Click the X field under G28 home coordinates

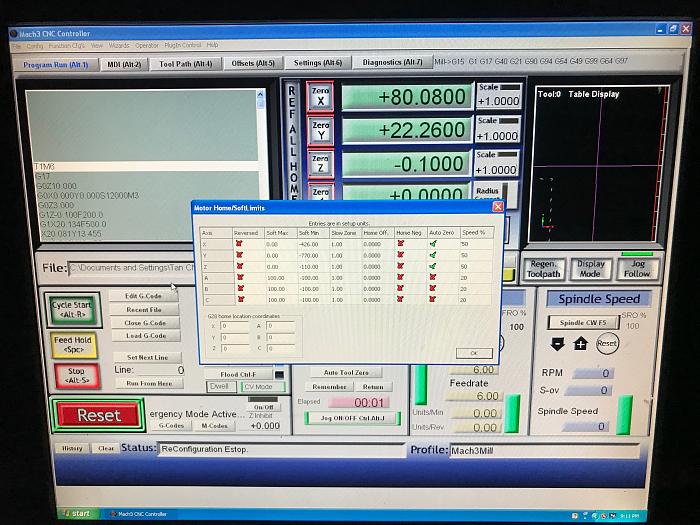pyautogui.click(x=235, y=326)
